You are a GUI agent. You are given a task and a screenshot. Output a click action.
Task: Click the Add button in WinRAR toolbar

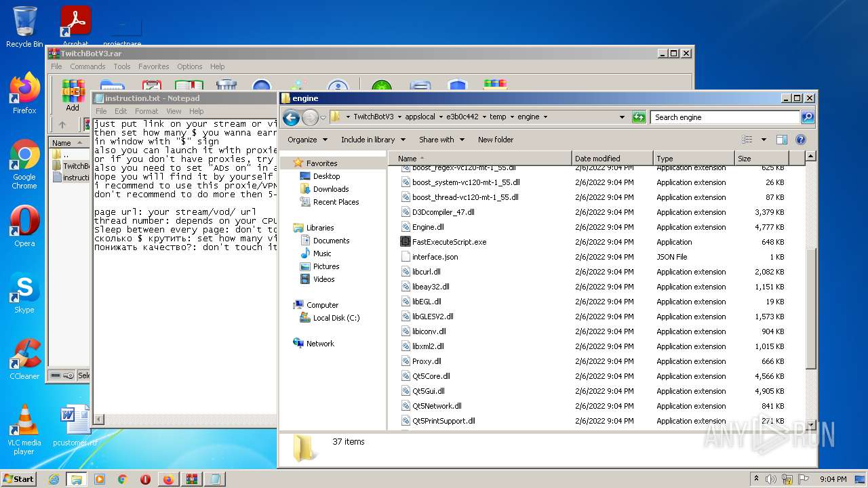73,95
